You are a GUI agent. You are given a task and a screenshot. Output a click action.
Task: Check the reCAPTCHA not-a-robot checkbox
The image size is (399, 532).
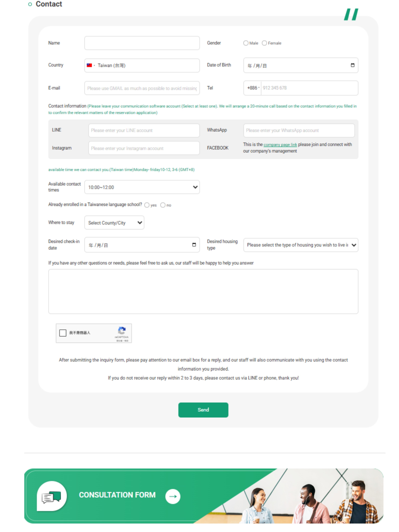pos(63,333)
